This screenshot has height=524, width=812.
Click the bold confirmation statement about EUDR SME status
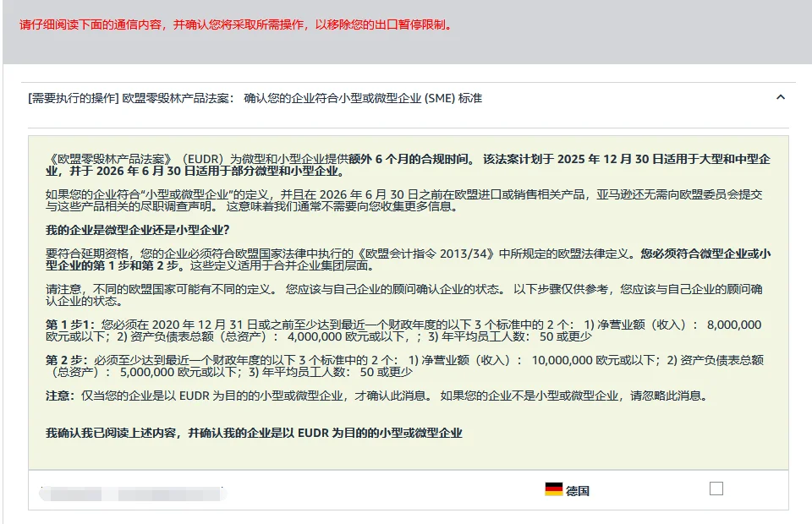tap(254, 432)
